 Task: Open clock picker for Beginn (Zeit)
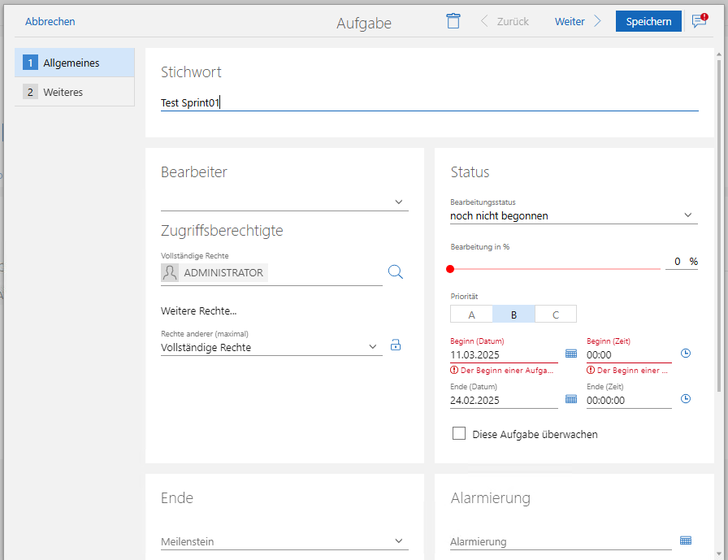(686, 354)
